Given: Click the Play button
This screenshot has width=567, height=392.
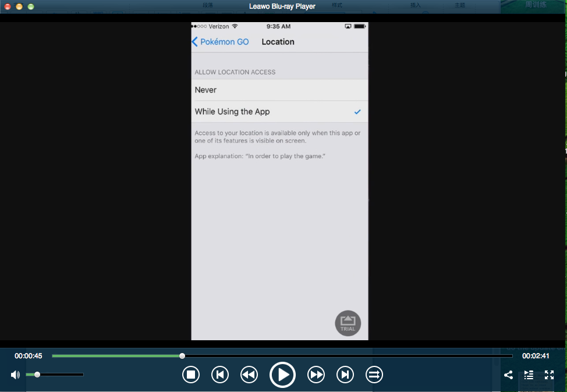Looking at the screenshot, I should tap(282, 375).
